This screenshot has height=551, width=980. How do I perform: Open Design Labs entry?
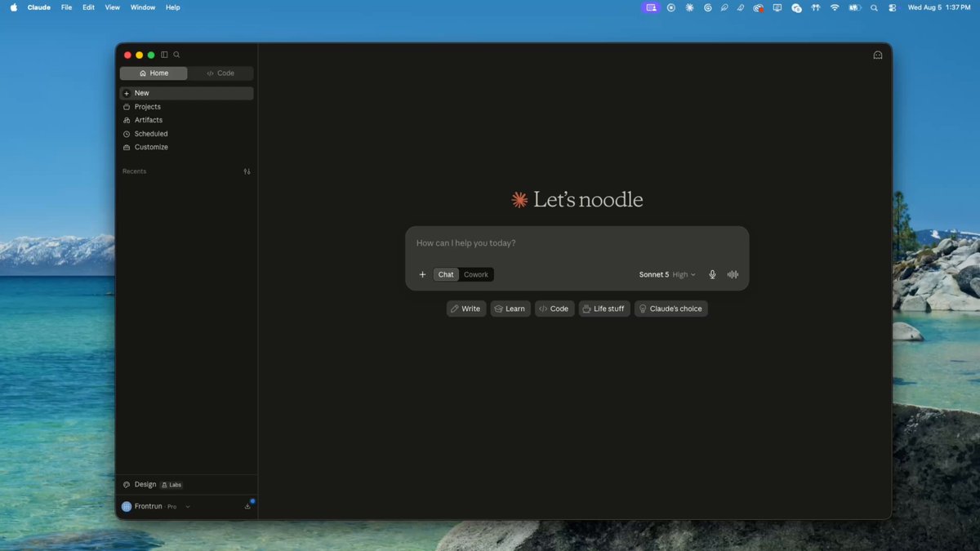tap(153, 485)
